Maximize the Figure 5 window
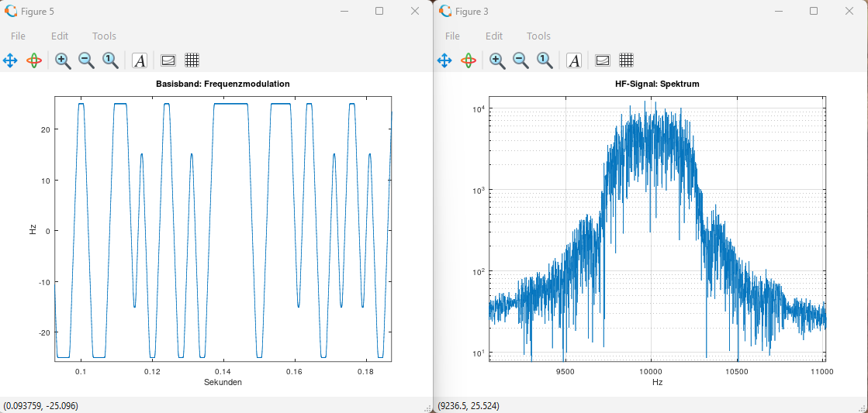 [379, 11]
